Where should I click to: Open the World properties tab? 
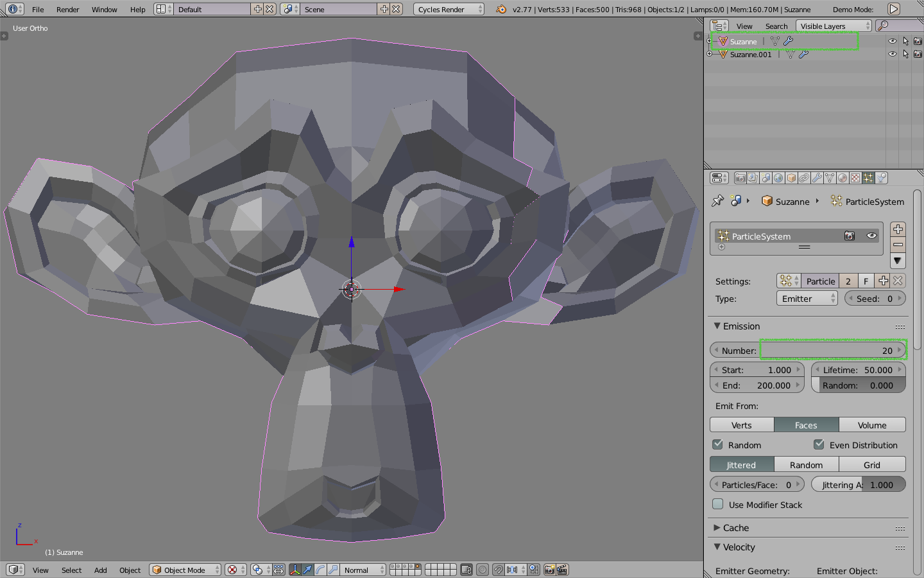(x=778, y=178)
